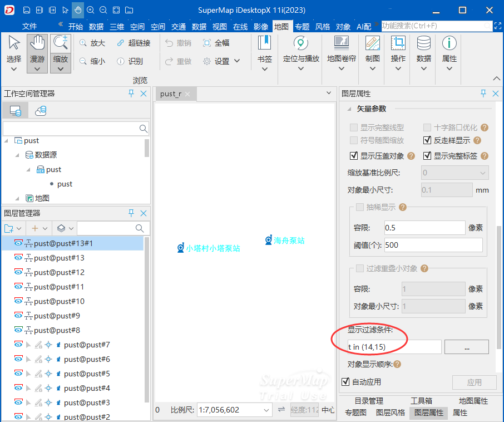The image size is (504, 422).
Task: Switch to the 开始 ribbon tab
Action: [76, 26]
